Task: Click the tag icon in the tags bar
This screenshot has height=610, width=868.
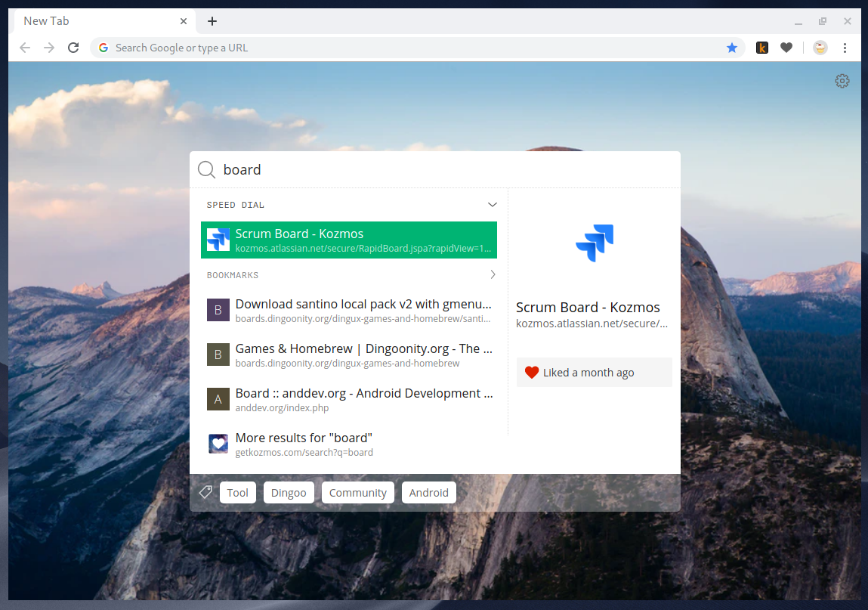Action: [205, 492]
